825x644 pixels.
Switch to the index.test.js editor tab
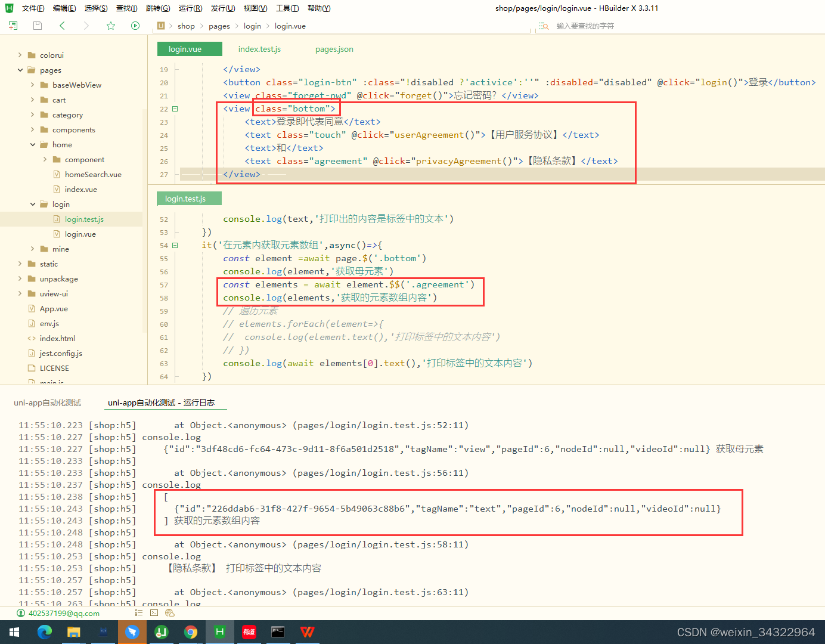click(259, 49)
